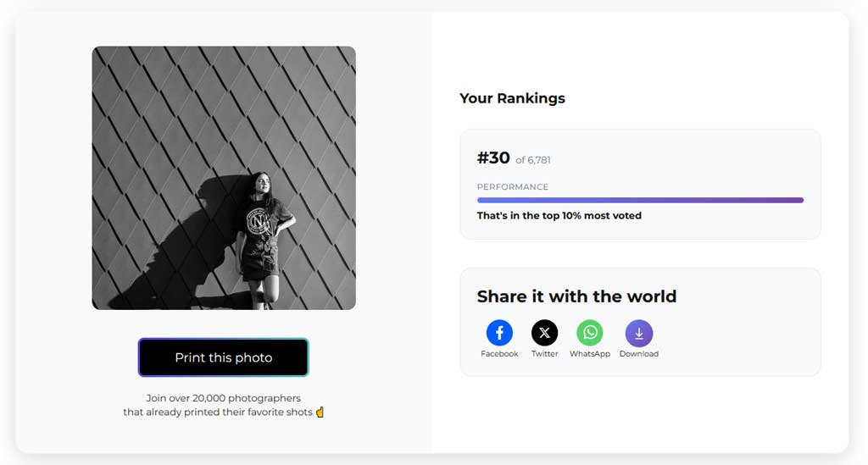Click the Download text label
868x465 pixels.
pos(639,354)
